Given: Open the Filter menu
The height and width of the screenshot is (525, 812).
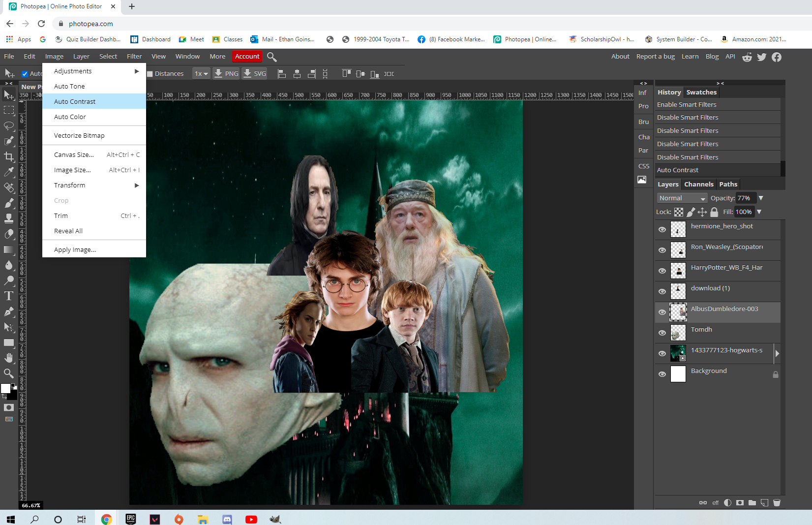Looking at the screenshot, I should pos(134,57).
